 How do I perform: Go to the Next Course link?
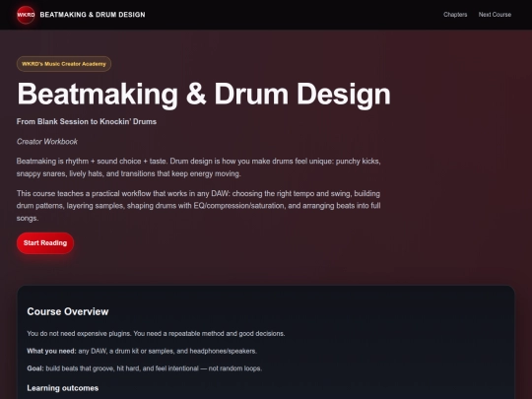coord(495,15)
